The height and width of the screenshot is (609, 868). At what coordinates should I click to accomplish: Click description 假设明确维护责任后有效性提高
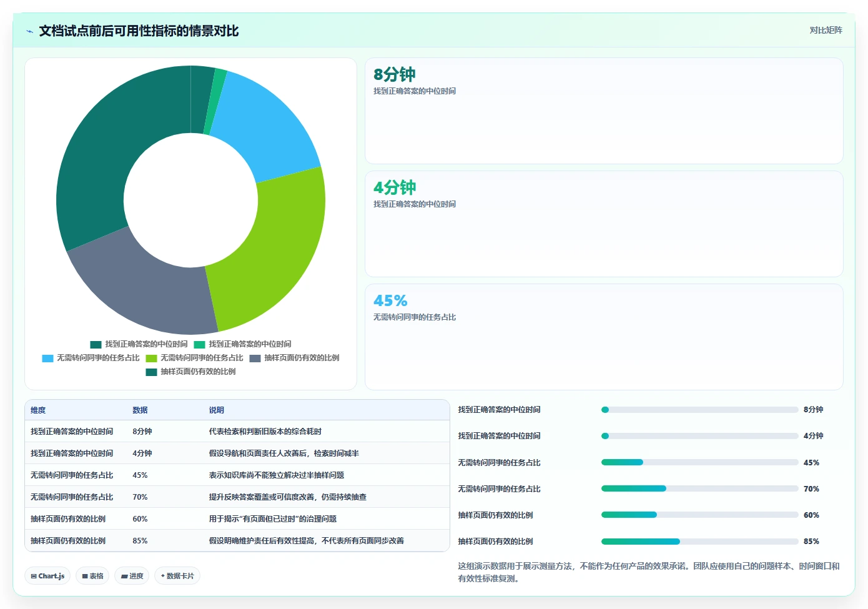point(307,541)
